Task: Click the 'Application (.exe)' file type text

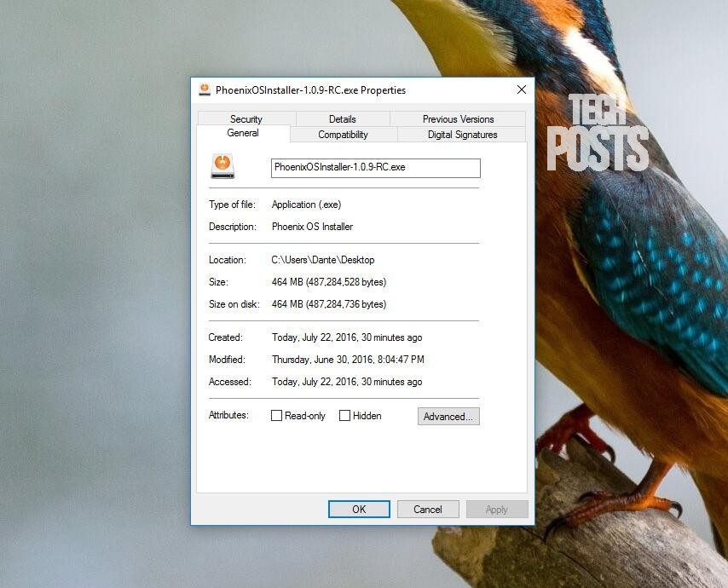Action: click(x=306, y=205)
